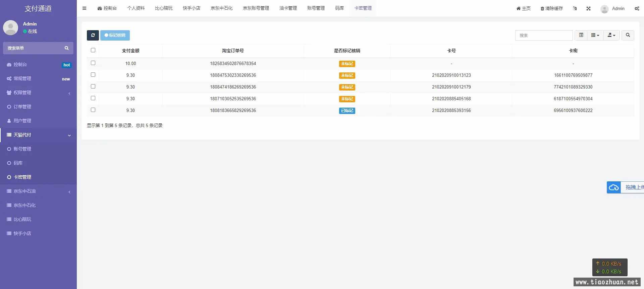Click the network speed monitor widget
This screenshot has width=644, height=289.
(610, 267)
